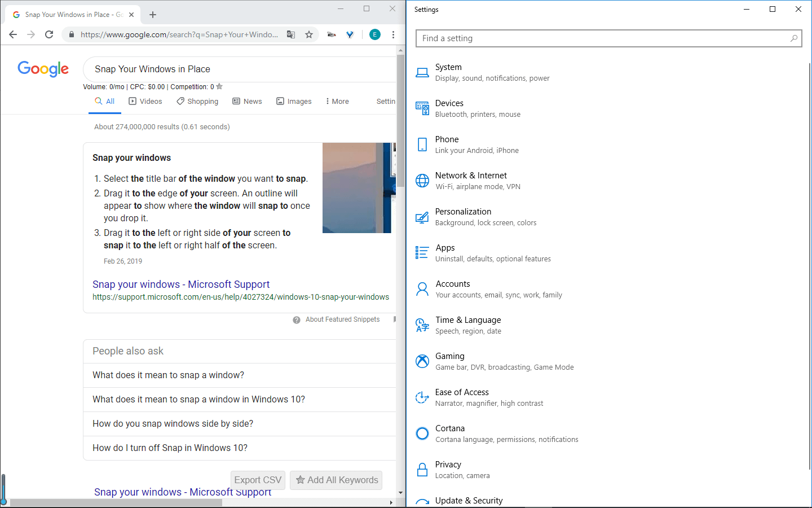Open the More search categories dropdown
This screenshot has height=508, width=812.
coord(337,101)
